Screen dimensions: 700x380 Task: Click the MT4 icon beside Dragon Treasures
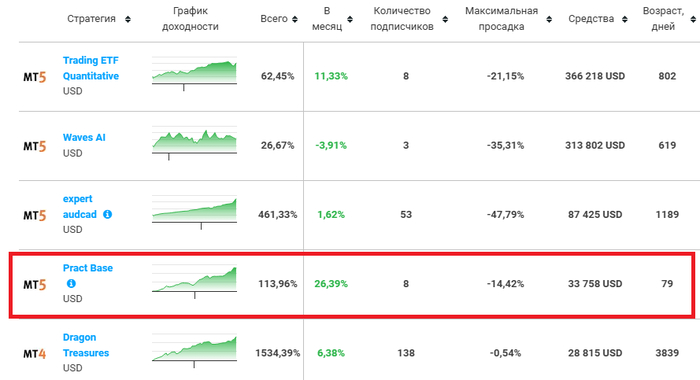pos(35,354)
